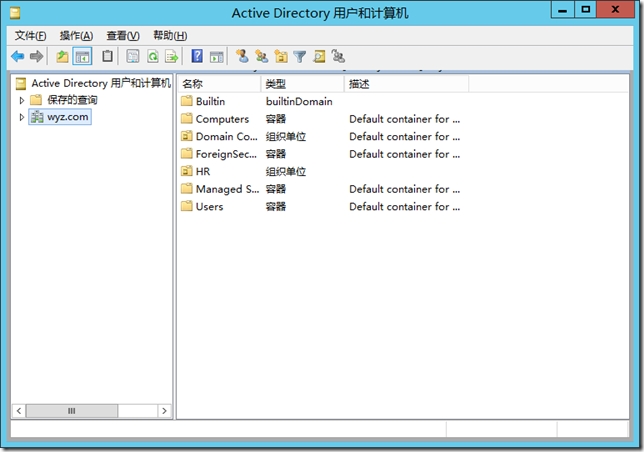Open the 操作(A) menu
The width and height of the screenshot is (644, 452).
pyautogui.click(x=76, y=36)
